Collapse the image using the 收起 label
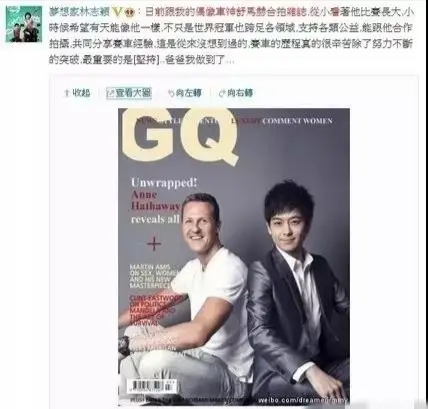The height and width of the screenshot is (409, 428). click(x=81, y=93)
